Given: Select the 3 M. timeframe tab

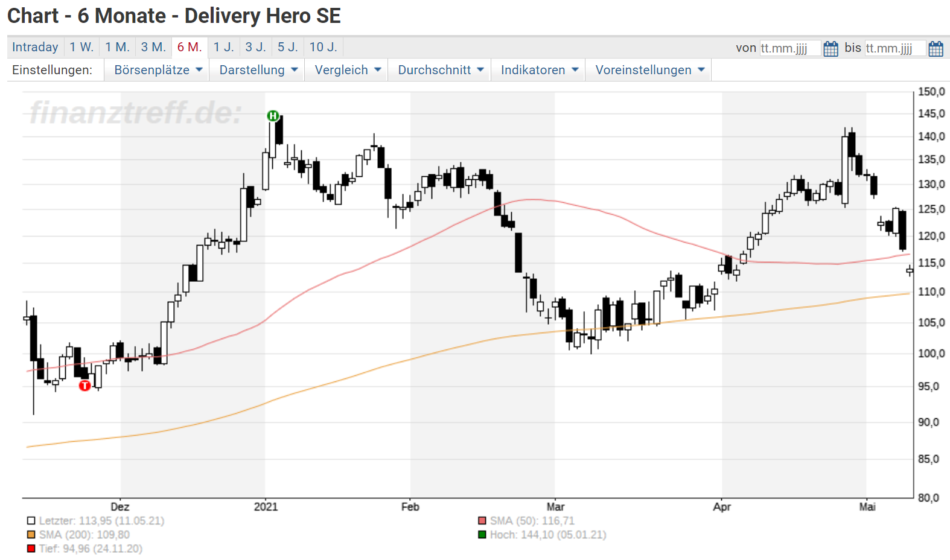Looking at the screenshot, I should point(153,47).
